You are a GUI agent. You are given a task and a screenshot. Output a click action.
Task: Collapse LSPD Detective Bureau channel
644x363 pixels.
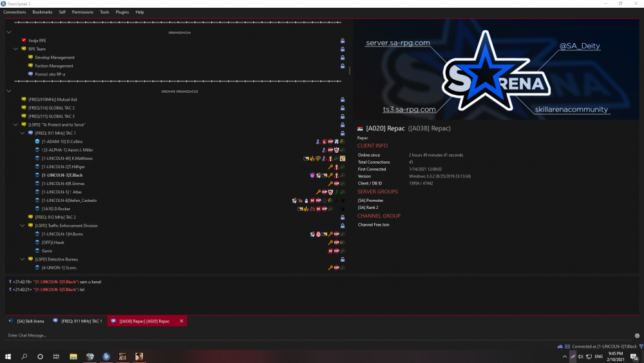[22, 259]
